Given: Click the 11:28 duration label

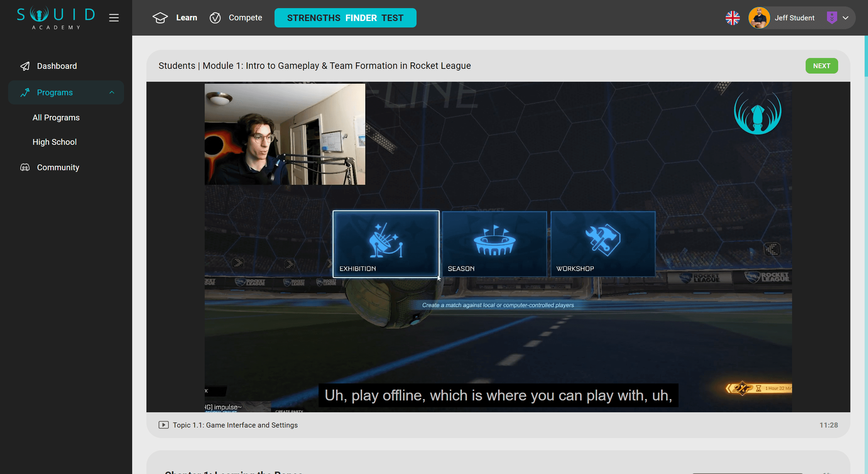Looking at the screenshot, I should 829,425.
